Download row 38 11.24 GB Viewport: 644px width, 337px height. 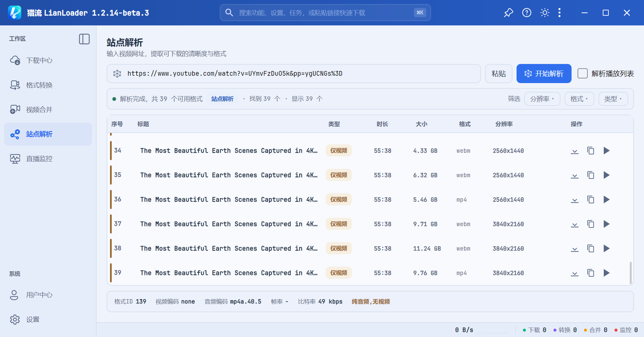575,249
